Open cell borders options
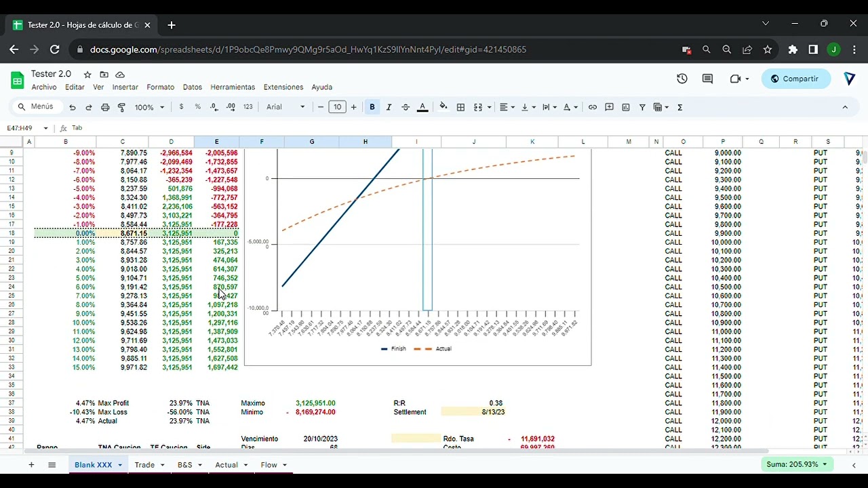 [x=460, y=107]
